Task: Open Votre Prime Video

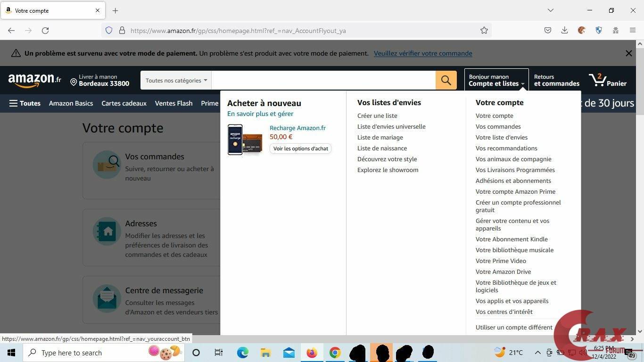Action: coord(501,261)
